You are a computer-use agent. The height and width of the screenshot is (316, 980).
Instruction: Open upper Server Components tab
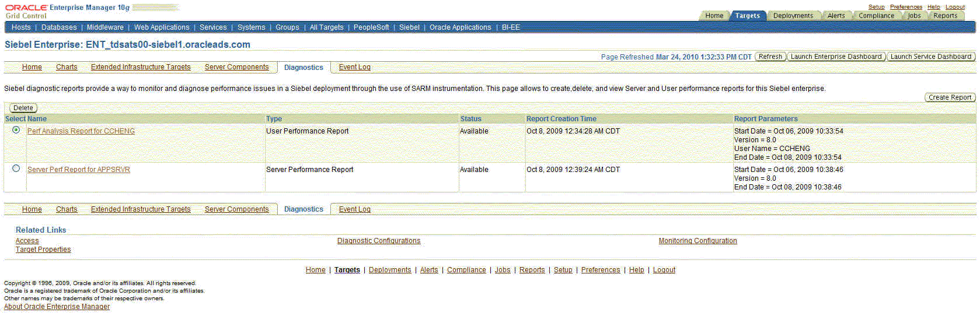click(236, 67)
